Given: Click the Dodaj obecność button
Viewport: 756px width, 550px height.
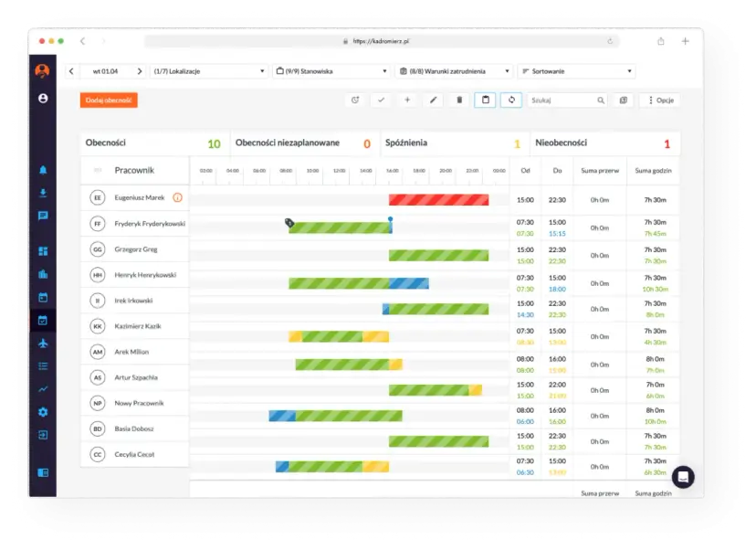Looking at the screenshot, I should tap(109, 100).
